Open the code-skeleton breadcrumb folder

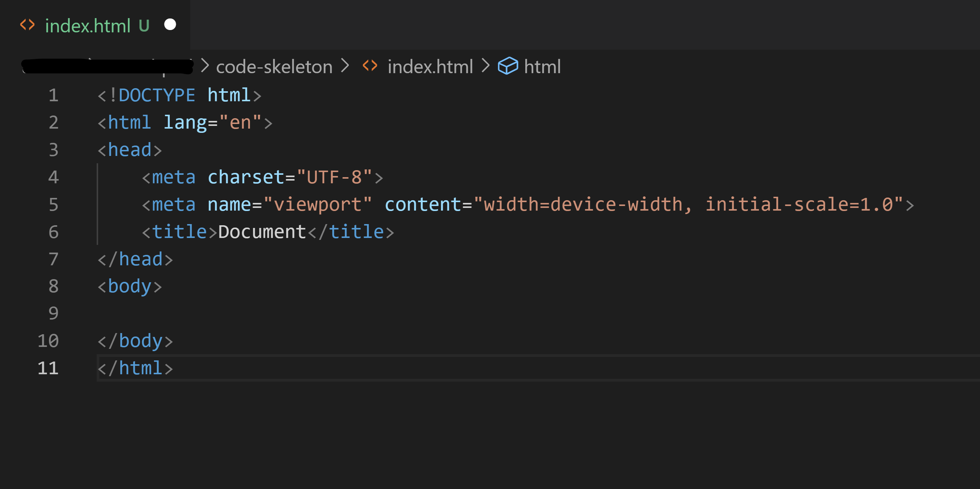[x=274, y=67]
